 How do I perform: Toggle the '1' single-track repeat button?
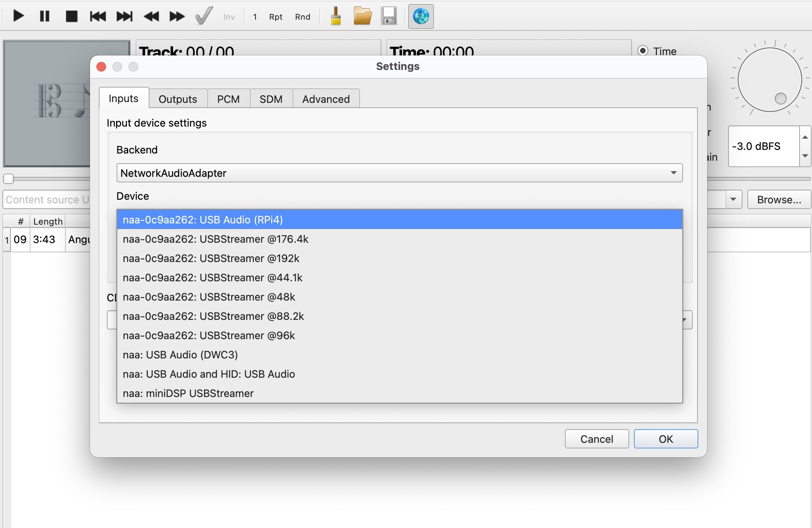[x=255, y=17]
